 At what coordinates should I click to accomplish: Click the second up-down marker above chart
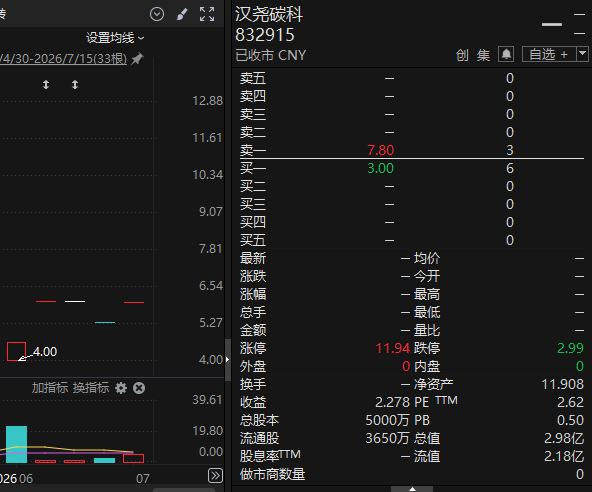coord(75,85)
